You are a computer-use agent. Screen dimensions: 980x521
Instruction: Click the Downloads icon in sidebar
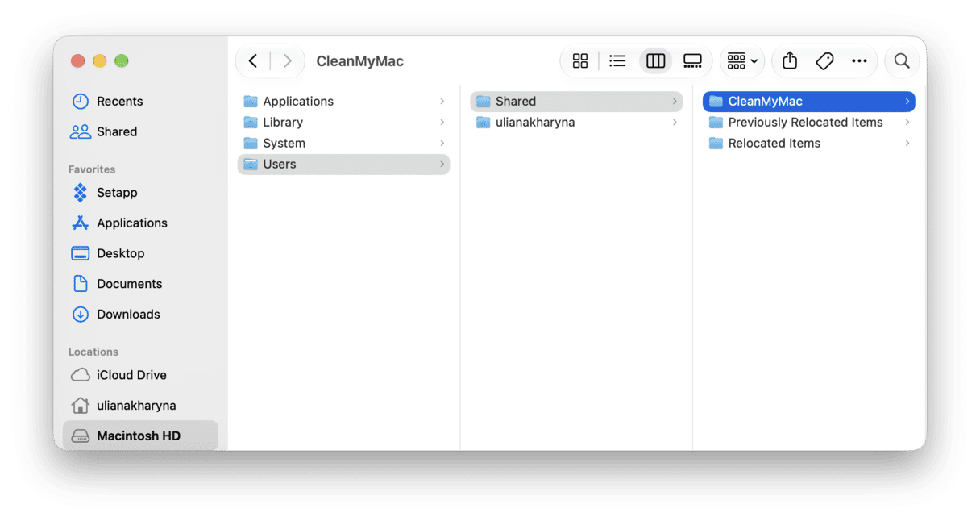tap(80, 315)
